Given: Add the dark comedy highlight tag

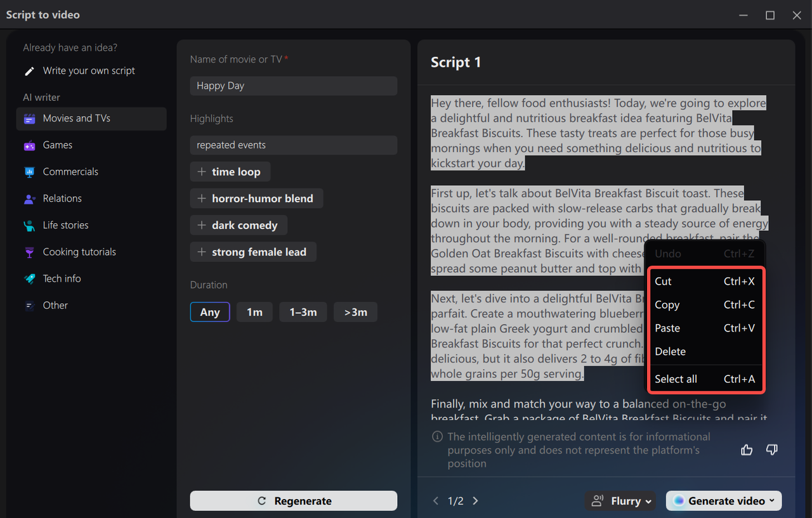Looking at the screenshot, I should (x=239, y=225).
